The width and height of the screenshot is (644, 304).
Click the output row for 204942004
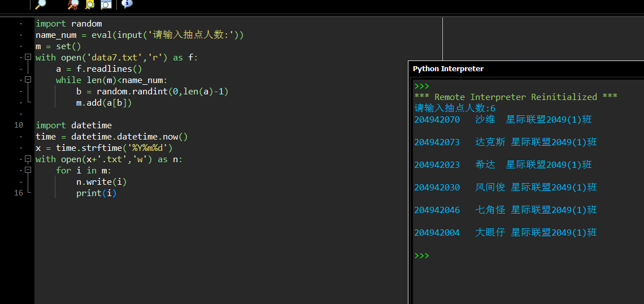click(x=505, y=232)
